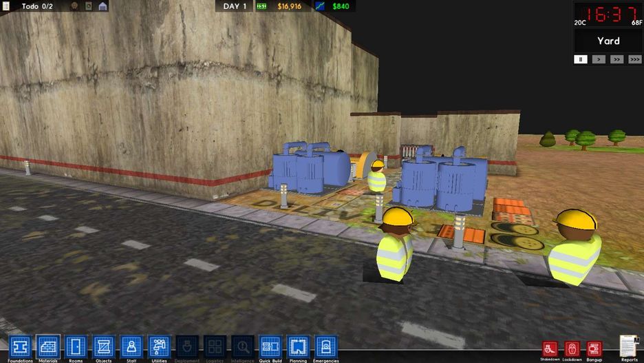Open the Reports clipboard

point(630,346)
